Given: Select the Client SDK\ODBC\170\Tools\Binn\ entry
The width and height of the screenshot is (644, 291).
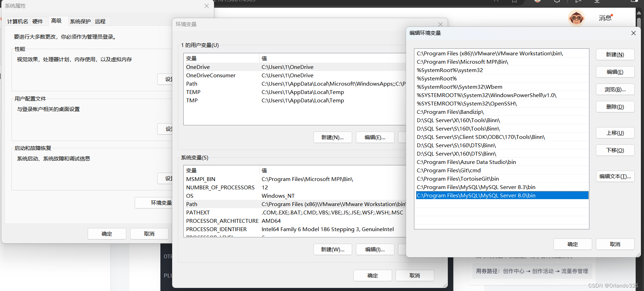Looking at the screenshot, I should tap(502, 137).
